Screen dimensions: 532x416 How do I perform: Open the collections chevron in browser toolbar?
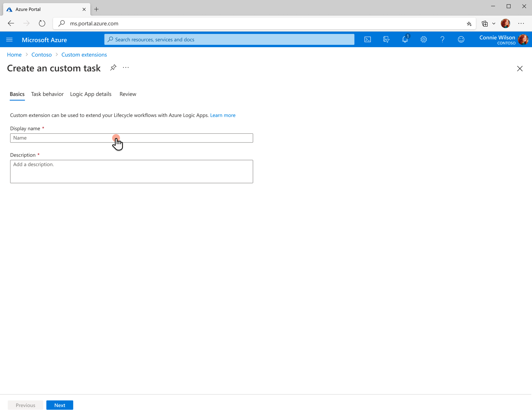coord(494,23)
